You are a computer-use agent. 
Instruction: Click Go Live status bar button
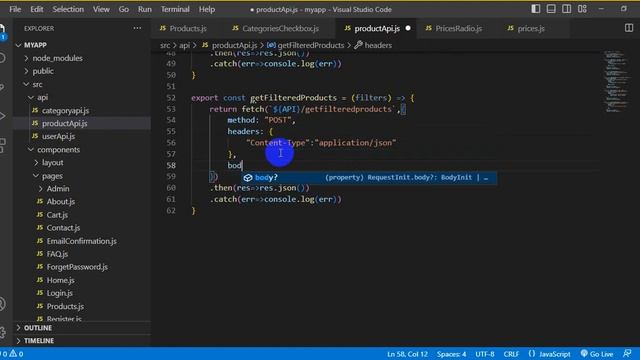click(596, 354)
